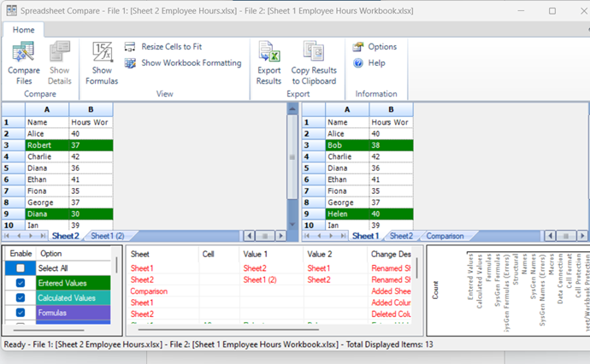
Task: Select row 9 header in right grid
Action: point(314,214)
